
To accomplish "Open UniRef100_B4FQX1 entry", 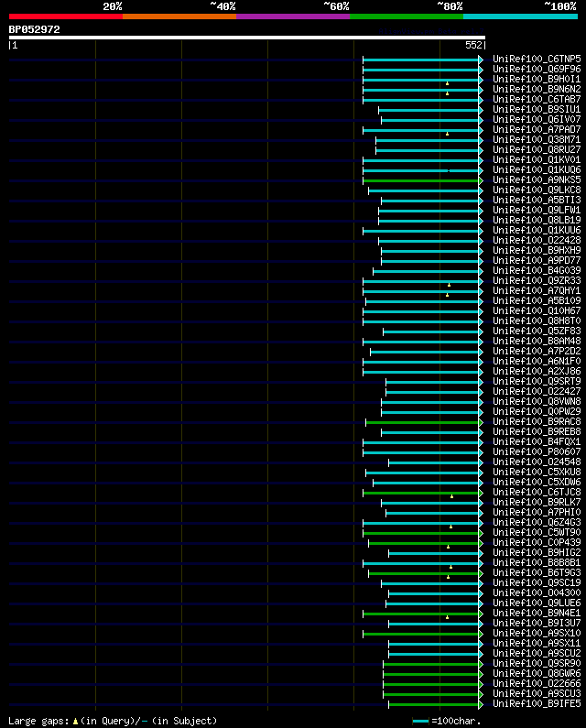I will tap(537, 442).
